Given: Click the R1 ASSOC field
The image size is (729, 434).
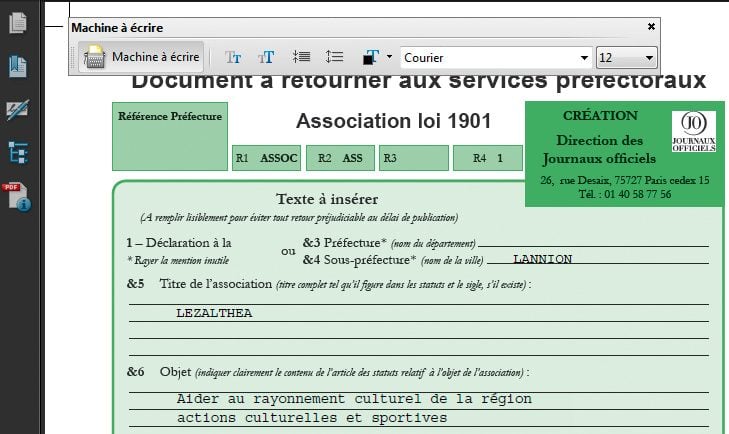Looking at the screenshot, I should (x=266, y=158).
